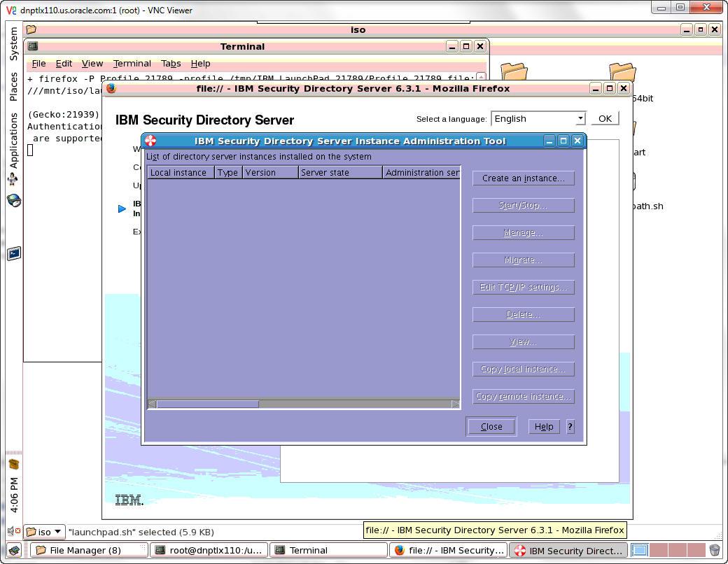728x564 pixels.
Task: Click the Firefox icon in browser title bar
Action: (111, 88)
